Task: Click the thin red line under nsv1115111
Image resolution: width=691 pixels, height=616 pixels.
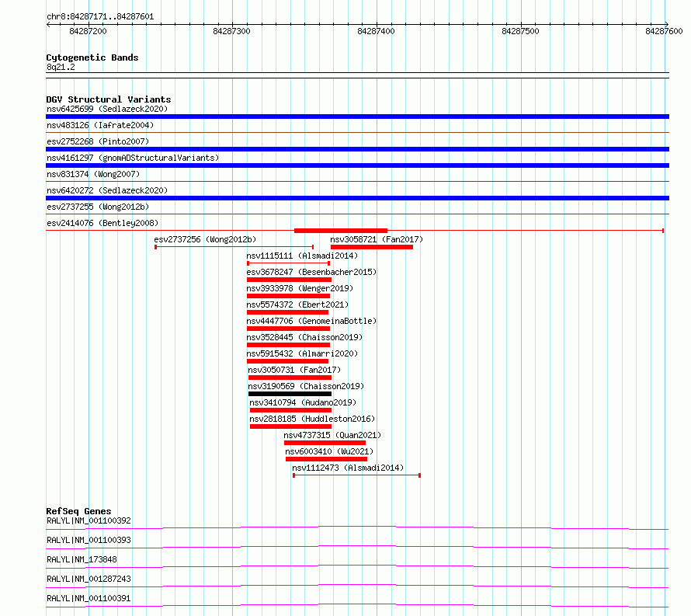Action: click(x=289, y=263)
